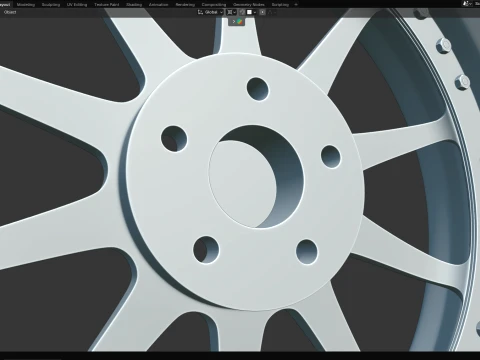Switch to the Scripting workspace

tap(280, 5)
